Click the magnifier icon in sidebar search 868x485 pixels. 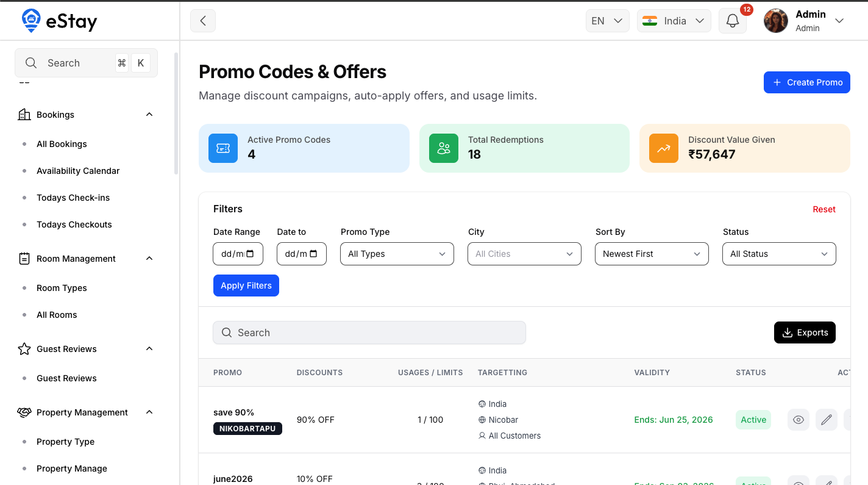point(31,63)
